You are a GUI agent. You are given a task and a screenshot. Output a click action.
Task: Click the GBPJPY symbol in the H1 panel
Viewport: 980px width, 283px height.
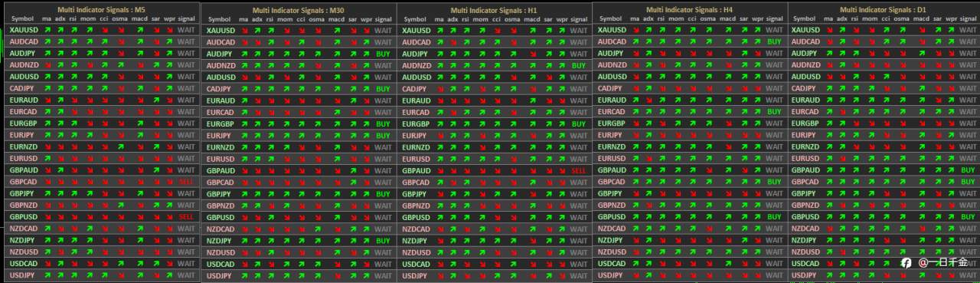point(415,194)
